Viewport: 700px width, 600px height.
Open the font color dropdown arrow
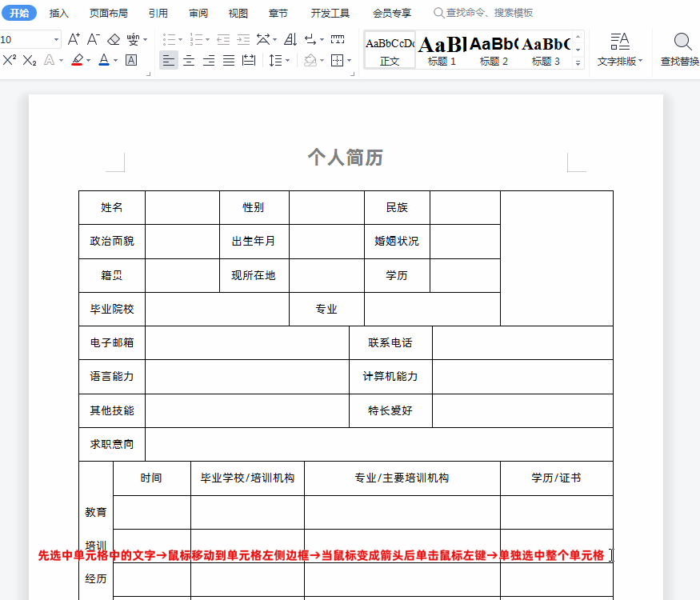click(116, 60)
